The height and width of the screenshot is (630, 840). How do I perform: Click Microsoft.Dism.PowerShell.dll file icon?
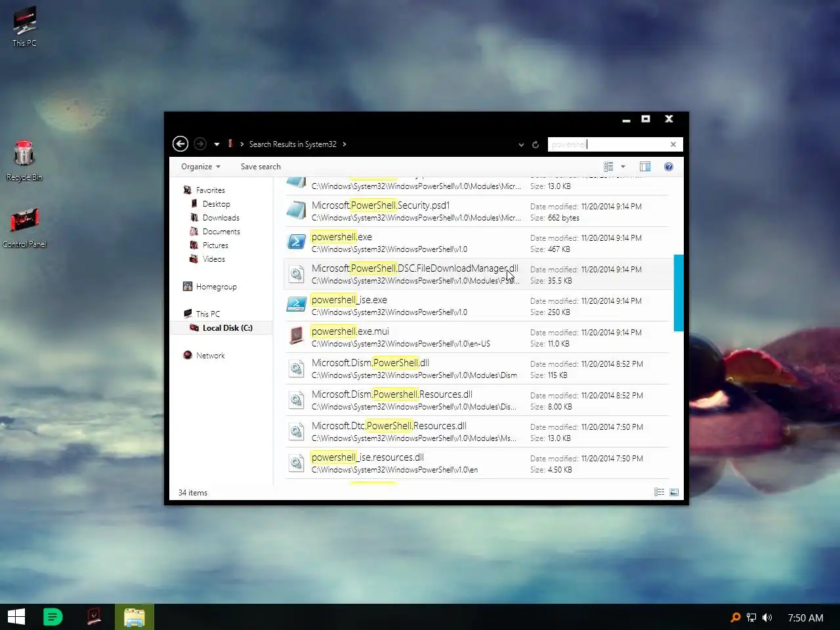click(x=297, y=369)
